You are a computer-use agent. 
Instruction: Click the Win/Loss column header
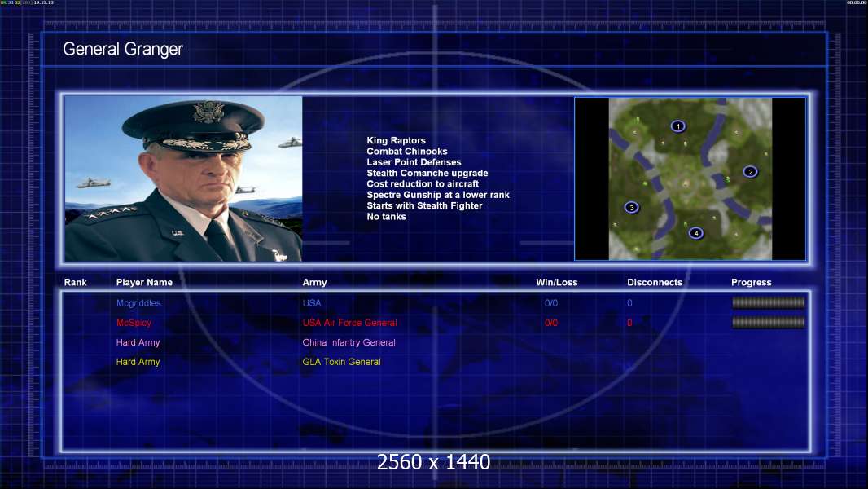coord(556,283)
